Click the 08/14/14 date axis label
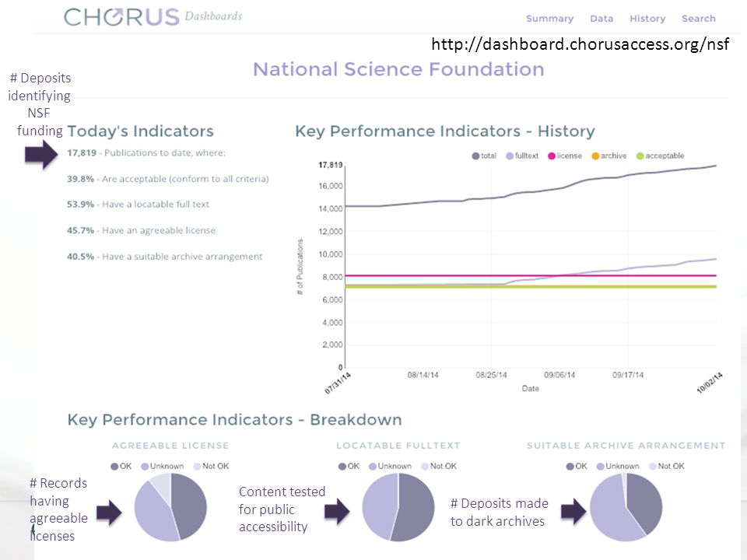Image resolution: width=747 pixels, height=560 pixels. coord(423,375)
